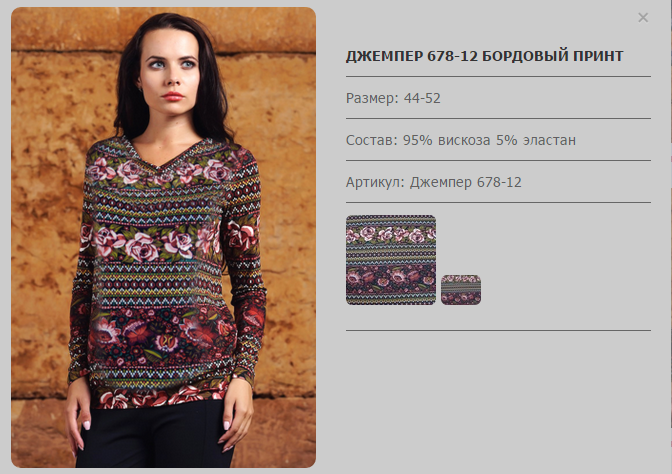
Task: Click the rose band on the large swatch
Action: point(391,234)
